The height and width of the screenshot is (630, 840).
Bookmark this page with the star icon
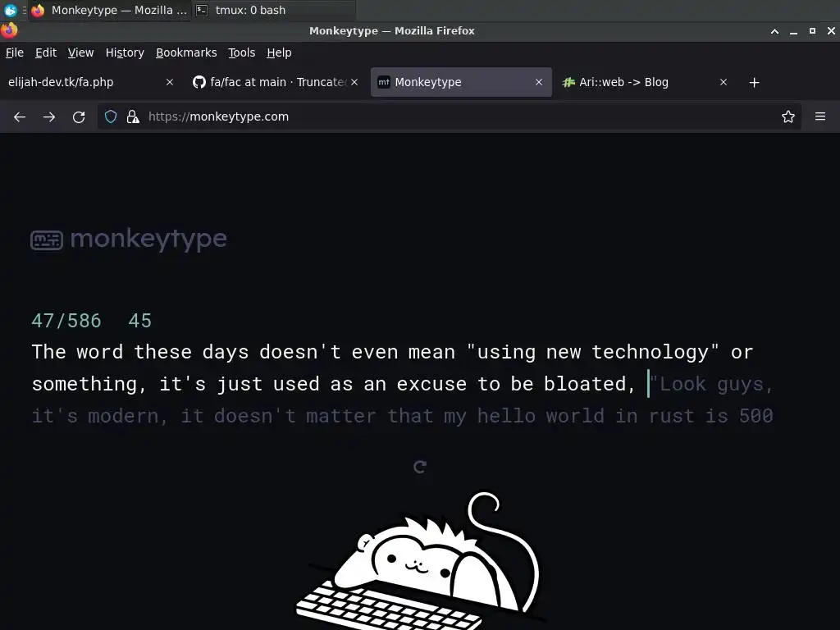tap(788, 116)
